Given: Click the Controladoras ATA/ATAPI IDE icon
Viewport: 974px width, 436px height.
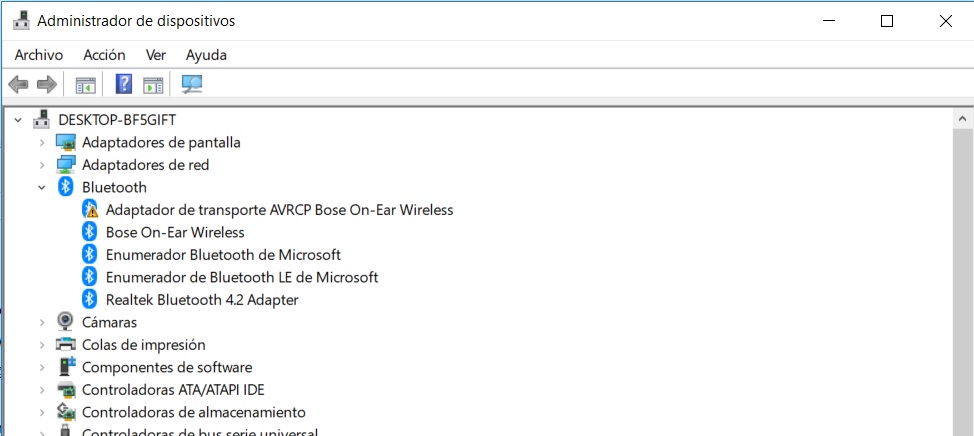Looking at the screenshot, I should tap(66, 389).
